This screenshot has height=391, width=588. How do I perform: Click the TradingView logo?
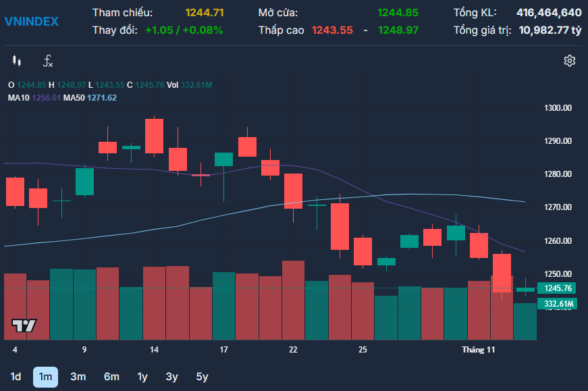pyautogui.click(x=24, y=325)
